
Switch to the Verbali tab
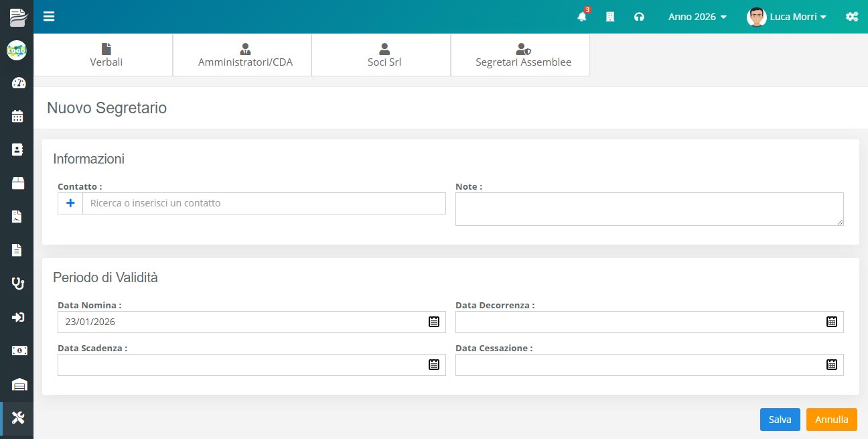106,55
